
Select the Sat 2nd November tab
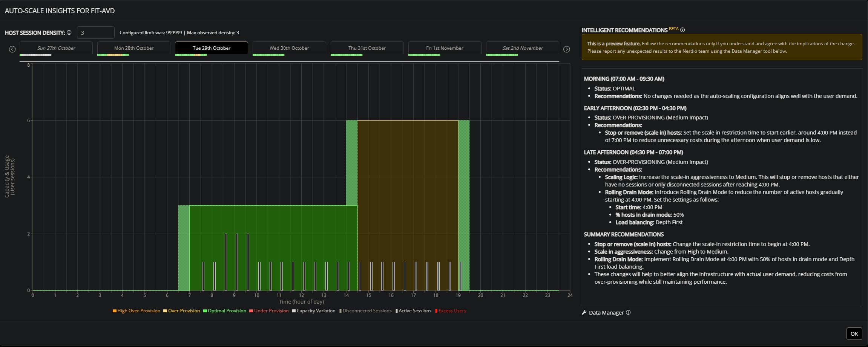coord(523,48)
